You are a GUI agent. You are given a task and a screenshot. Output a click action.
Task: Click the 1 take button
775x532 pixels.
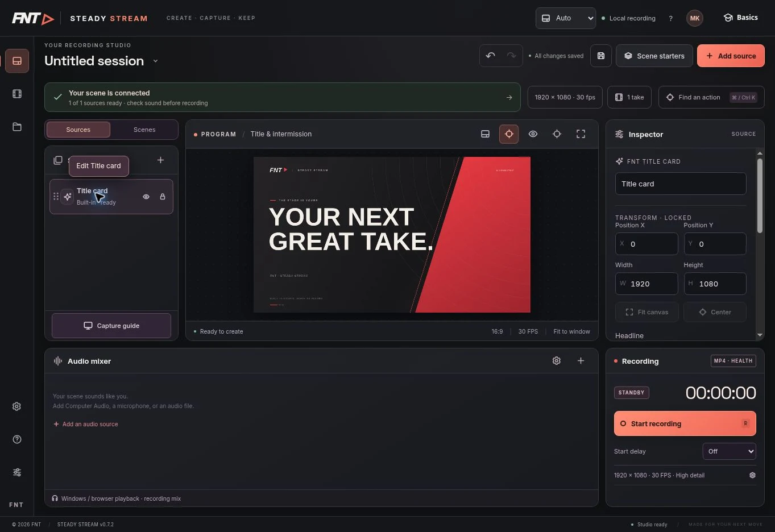pyautogui.click(x=629, y=97)
